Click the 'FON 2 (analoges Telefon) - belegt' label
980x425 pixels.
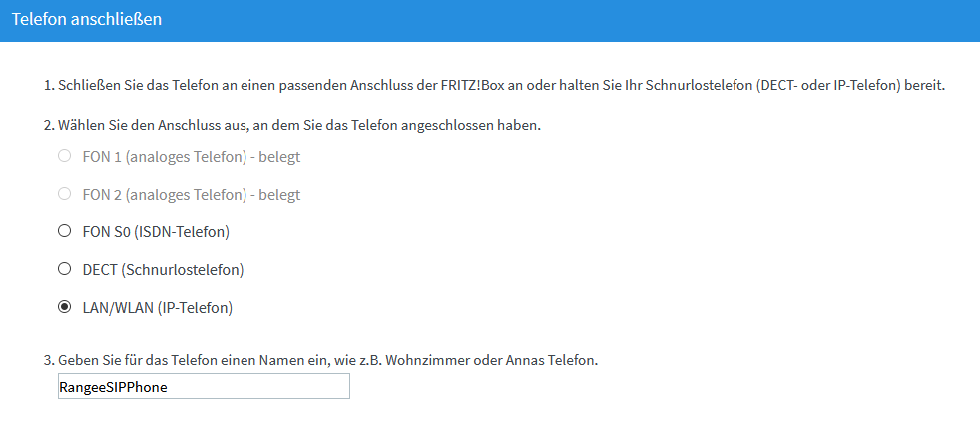click(193, 195)
